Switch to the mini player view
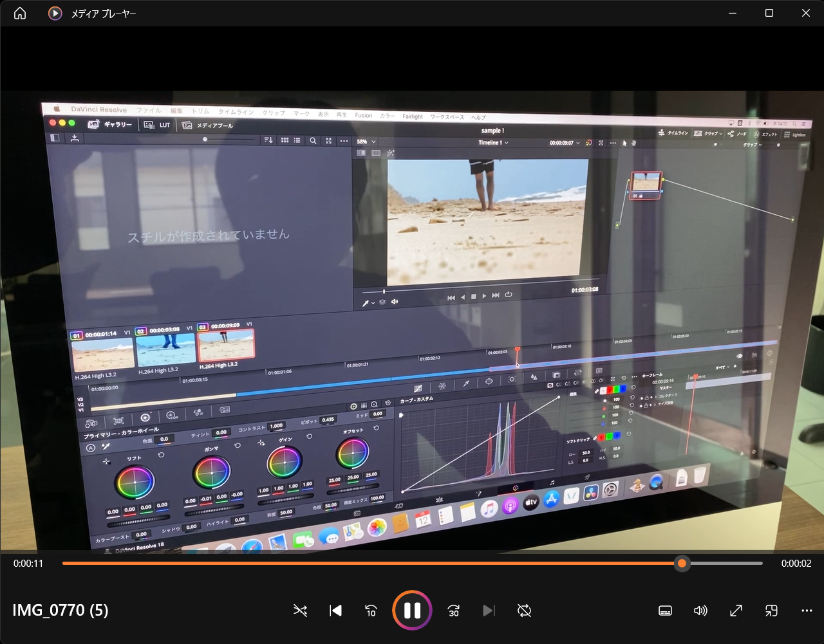 [x=771, y=611]
